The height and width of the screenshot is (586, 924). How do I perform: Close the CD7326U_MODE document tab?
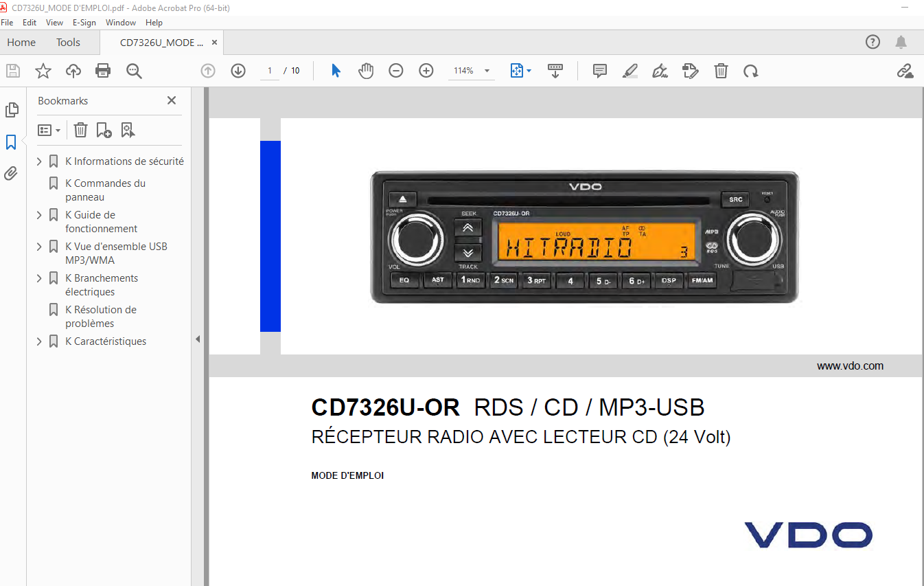tap(214, 43)
